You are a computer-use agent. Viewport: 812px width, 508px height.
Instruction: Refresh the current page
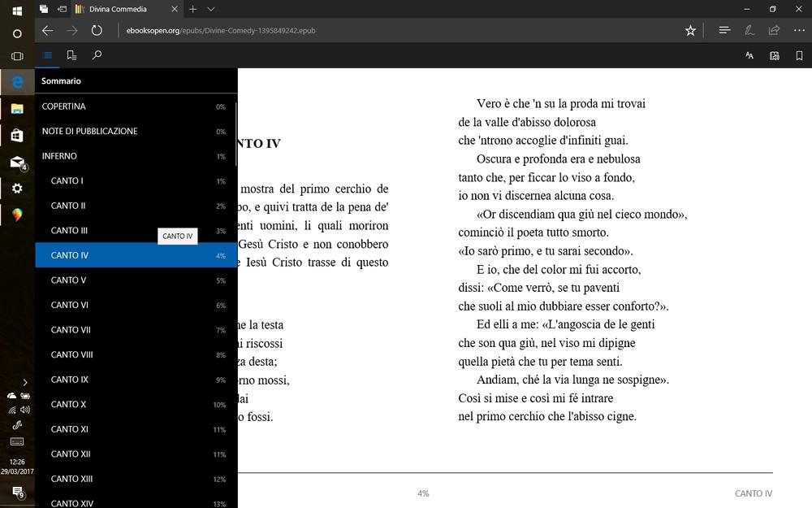[97, 31]
